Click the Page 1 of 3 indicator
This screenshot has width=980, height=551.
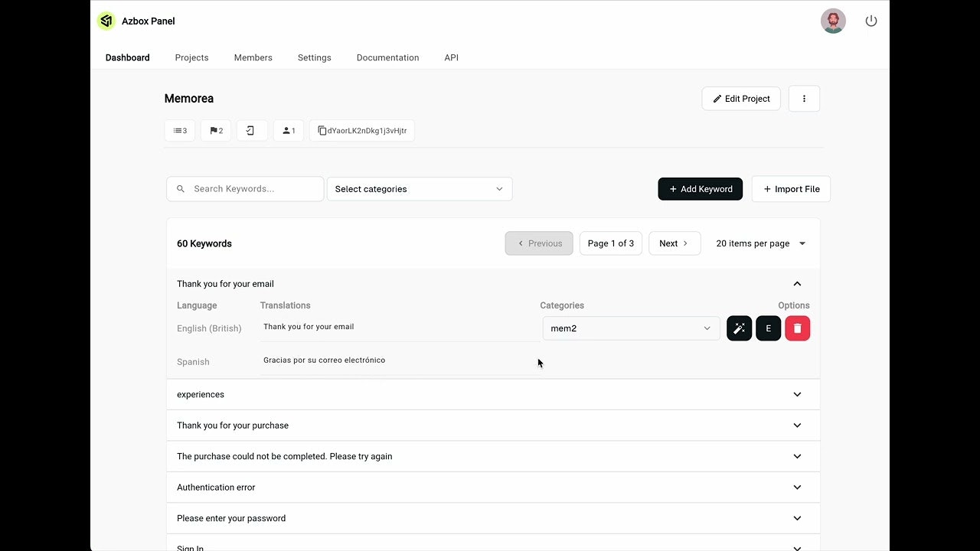(x=611, y=243)
